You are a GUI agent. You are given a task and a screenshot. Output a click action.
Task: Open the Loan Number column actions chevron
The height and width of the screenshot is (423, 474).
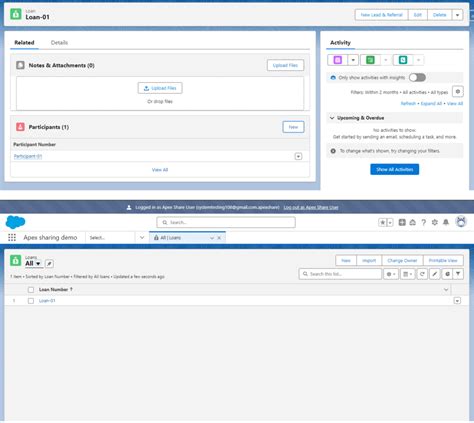(446, 290)
